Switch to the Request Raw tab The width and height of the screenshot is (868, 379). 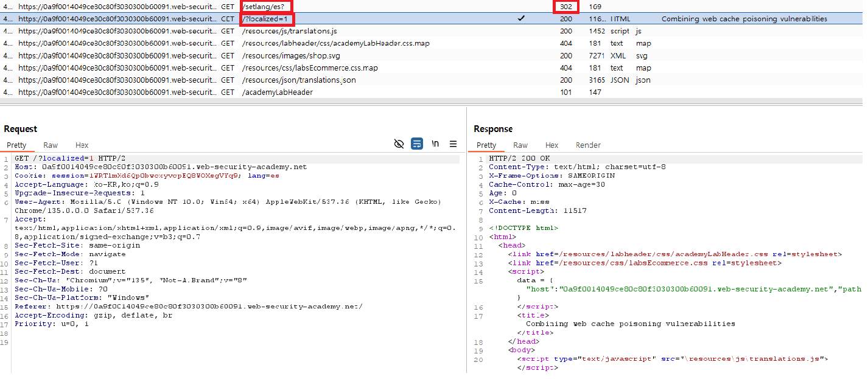pos(51,145)
